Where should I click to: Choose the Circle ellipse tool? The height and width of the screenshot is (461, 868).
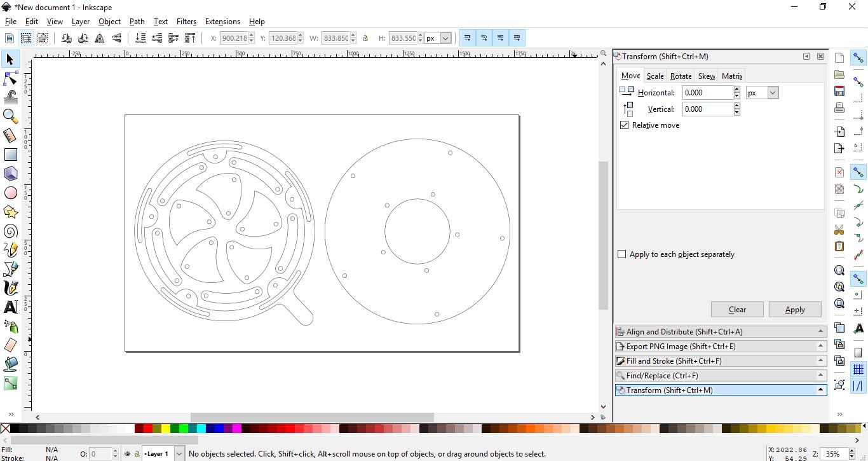click(x=10, y=193)
